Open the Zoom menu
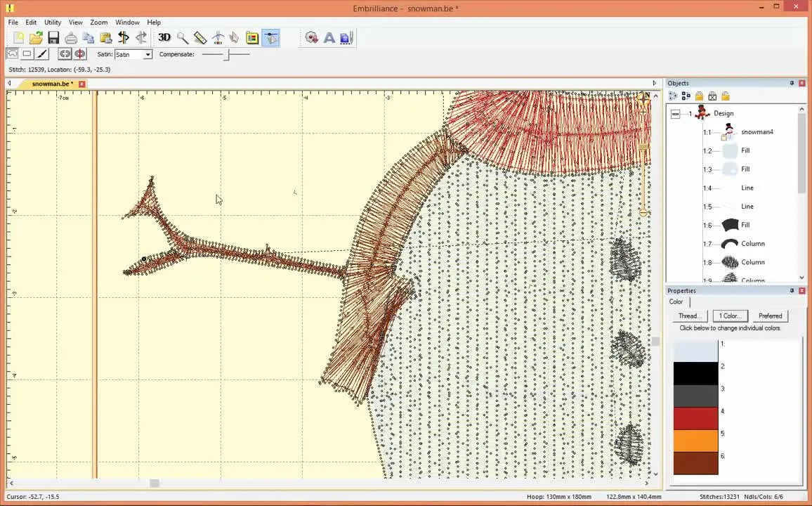Screen dimensions: 812x506 click(99, 22)
